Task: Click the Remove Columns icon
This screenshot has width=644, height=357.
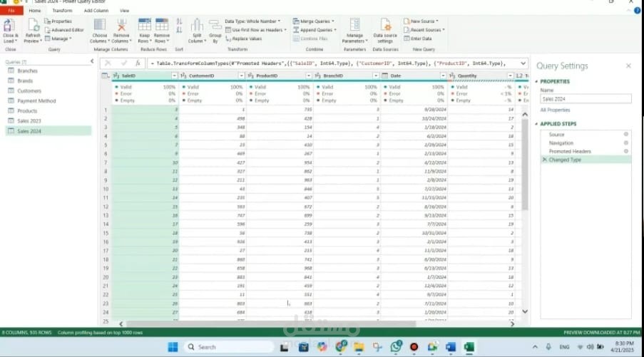Action: pyautogui.click(x=121, y=25)
